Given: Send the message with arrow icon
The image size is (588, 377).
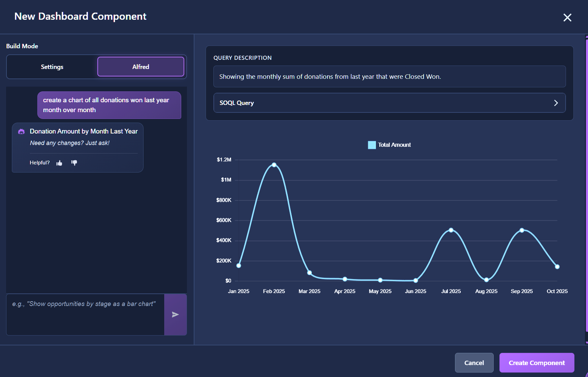Looking at the screenshot, I should click(175, 314).
